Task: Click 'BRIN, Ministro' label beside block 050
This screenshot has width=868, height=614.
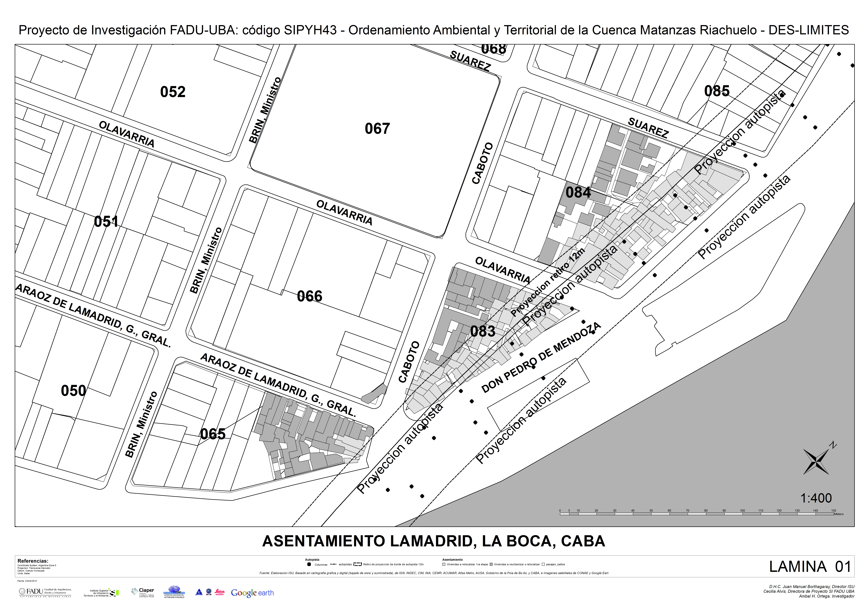Action: [141, 425]
